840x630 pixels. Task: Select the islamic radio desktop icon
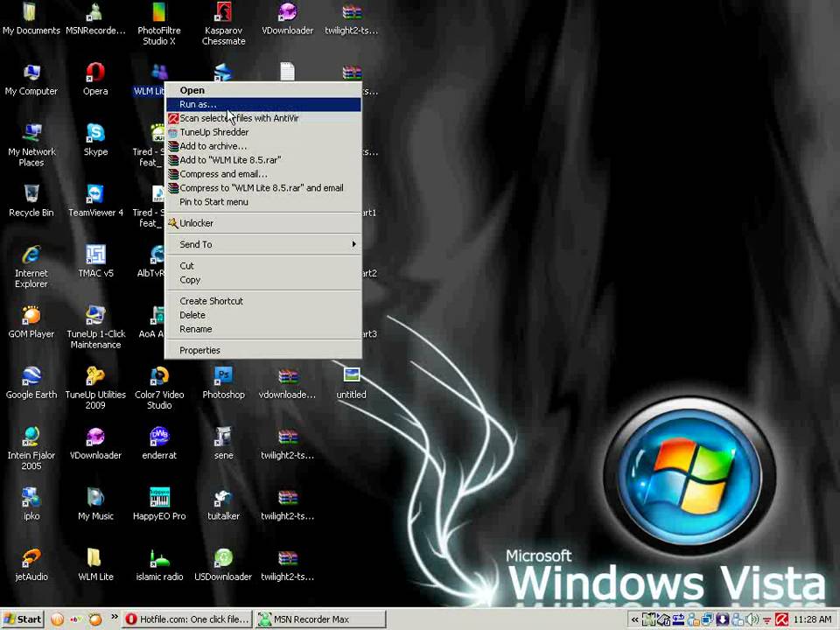(x=159, y=565)
